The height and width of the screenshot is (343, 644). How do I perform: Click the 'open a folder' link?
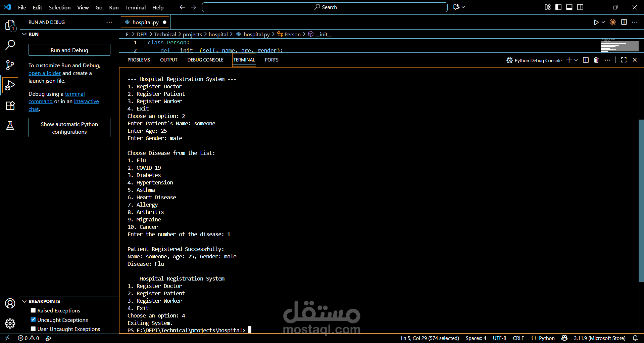point(45,73)
